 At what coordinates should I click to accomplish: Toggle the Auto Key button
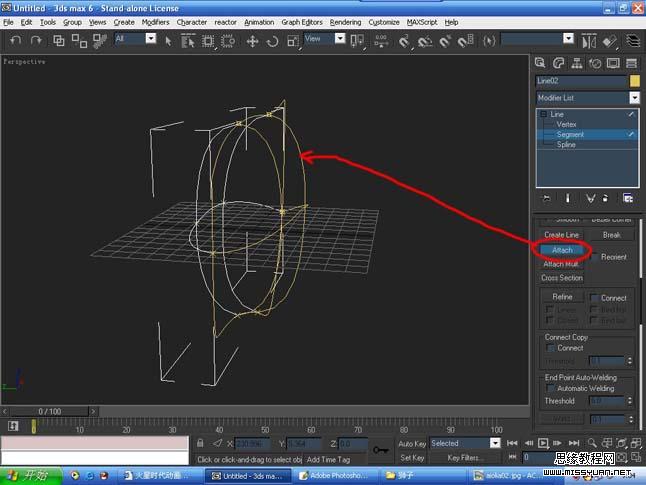(412, 443)
